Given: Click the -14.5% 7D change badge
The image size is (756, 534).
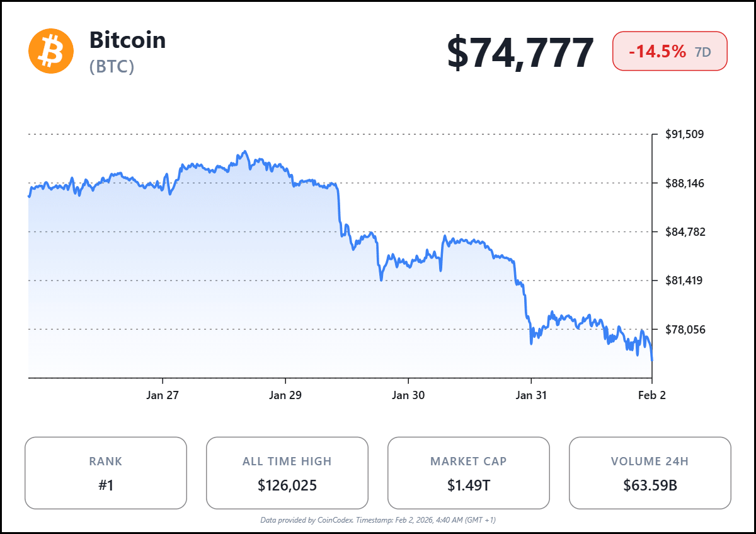Looking at the screenshot, I should pos(670,51).
